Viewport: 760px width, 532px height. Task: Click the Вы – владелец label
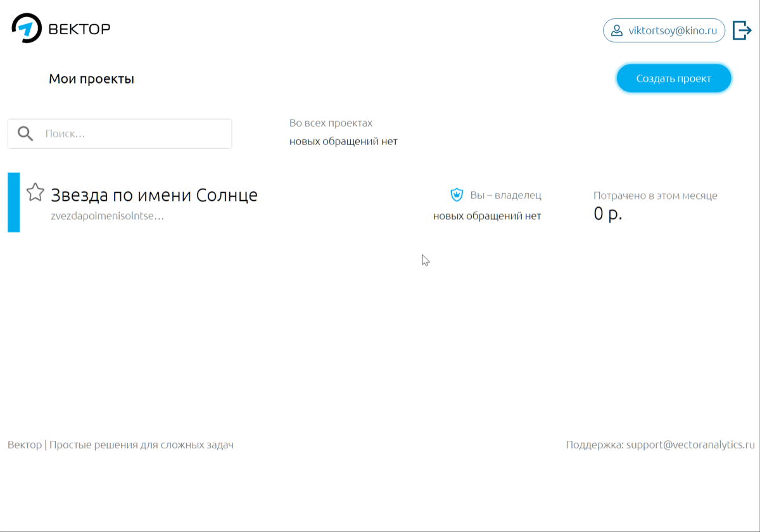point(505,195)
